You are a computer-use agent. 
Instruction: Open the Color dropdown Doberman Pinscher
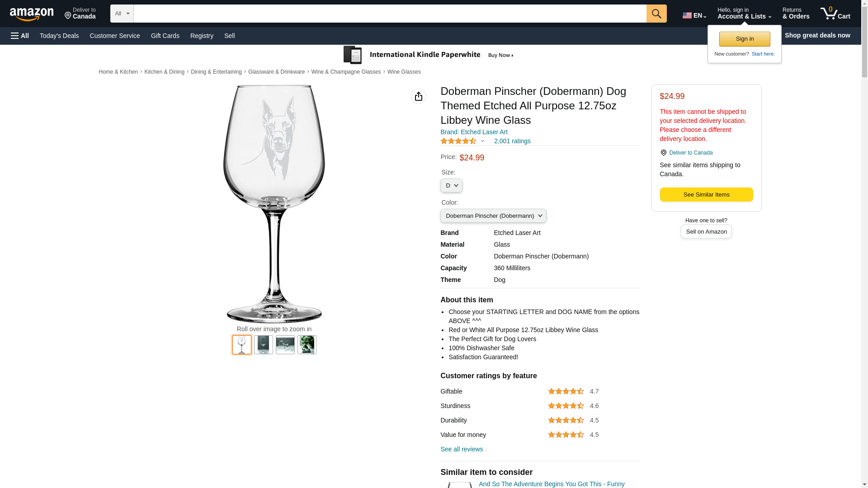click(493, 216)
